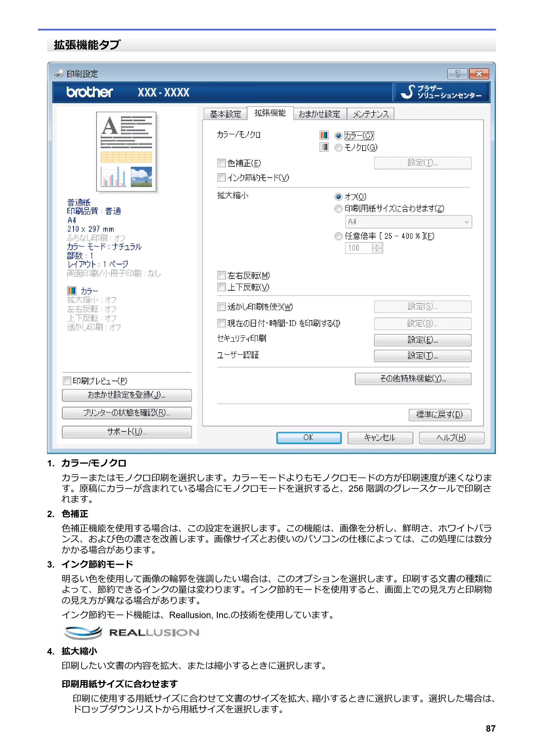Open その他特殊機能(Y) dialog
Image resolution: width=534 pixels, height=756 pixels.
413,379
